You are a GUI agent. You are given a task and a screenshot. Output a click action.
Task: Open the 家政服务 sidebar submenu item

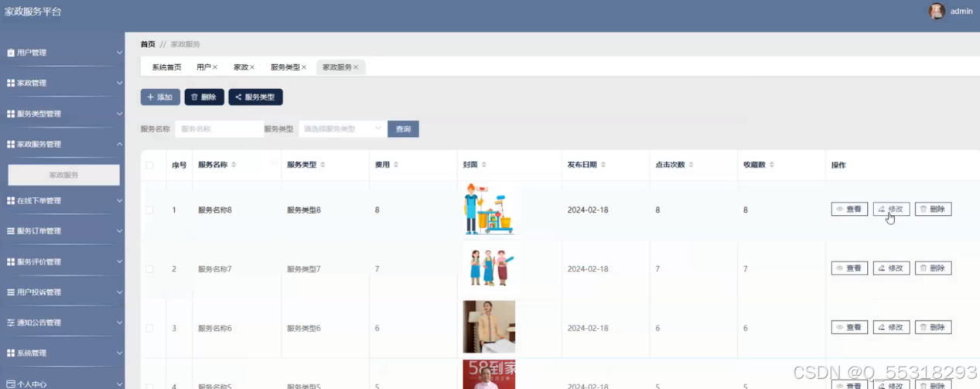(64, 175)
